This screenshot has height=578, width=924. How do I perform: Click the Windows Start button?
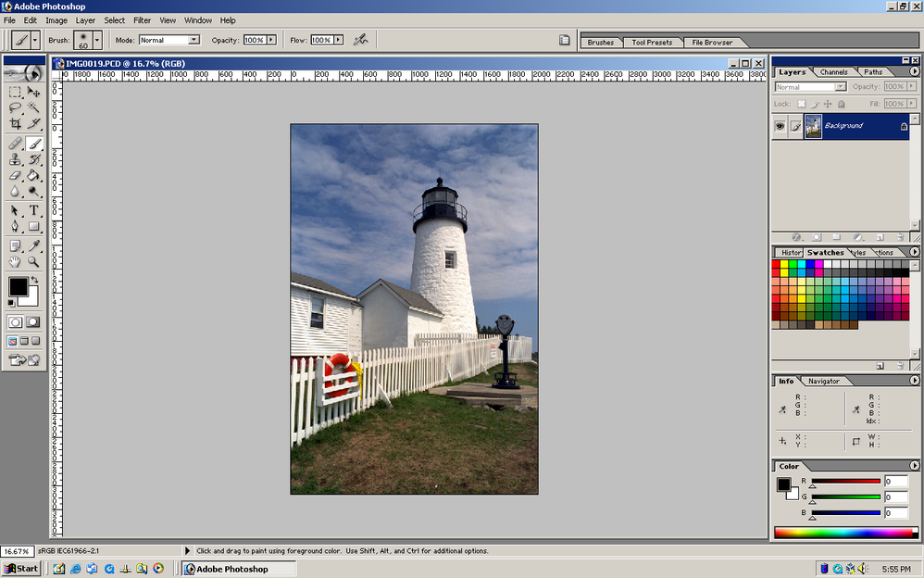[20, 569]
